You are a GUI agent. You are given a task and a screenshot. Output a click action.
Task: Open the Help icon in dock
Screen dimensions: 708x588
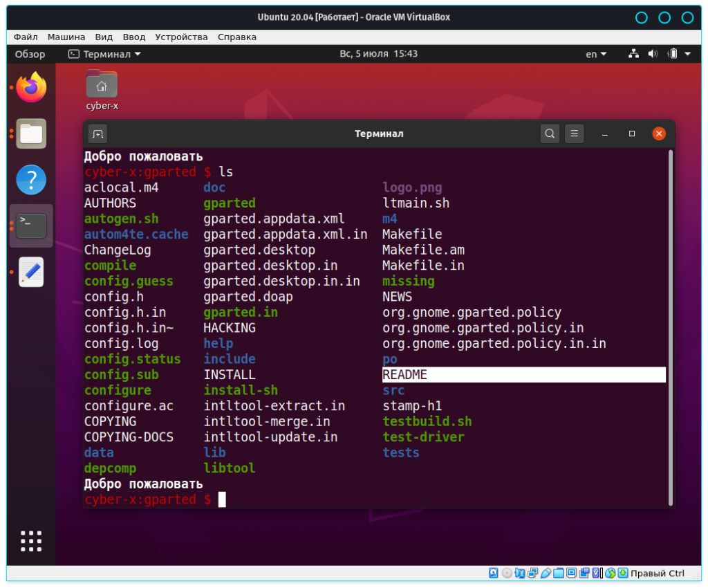click(31, 180)
